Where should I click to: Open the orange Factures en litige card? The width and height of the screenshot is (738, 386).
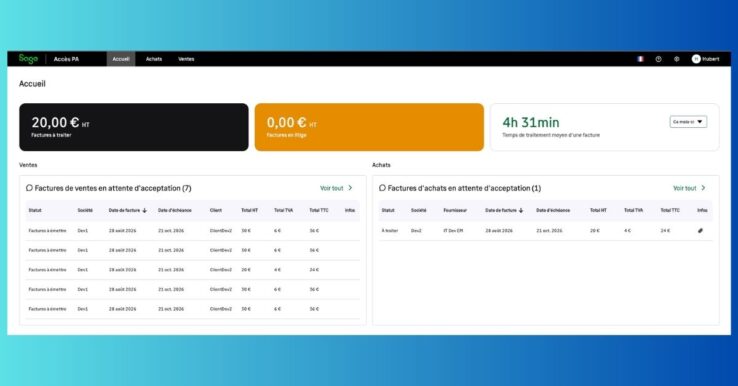(x=369, y=127)
